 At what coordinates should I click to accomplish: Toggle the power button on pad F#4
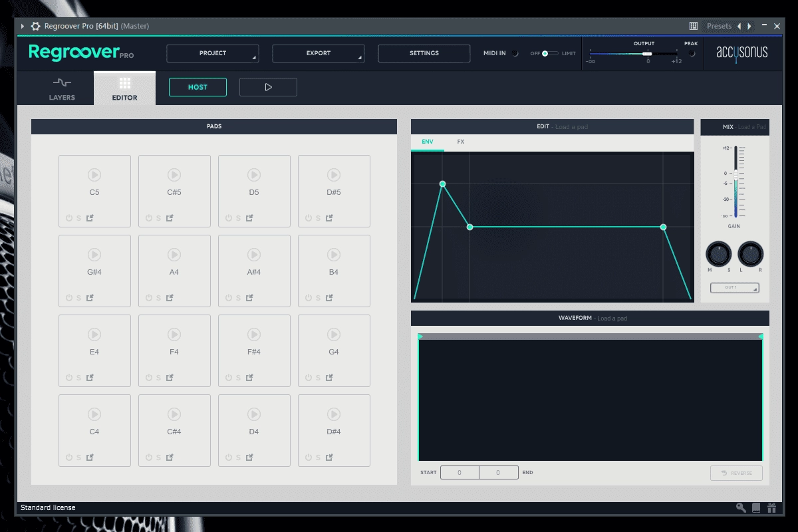click(228, 378)
